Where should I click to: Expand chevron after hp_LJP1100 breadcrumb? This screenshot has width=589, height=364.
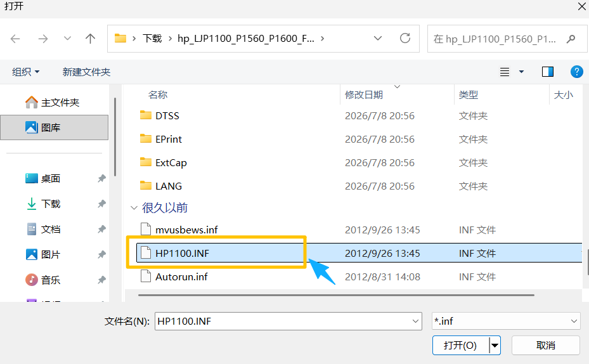click(322, 38)
